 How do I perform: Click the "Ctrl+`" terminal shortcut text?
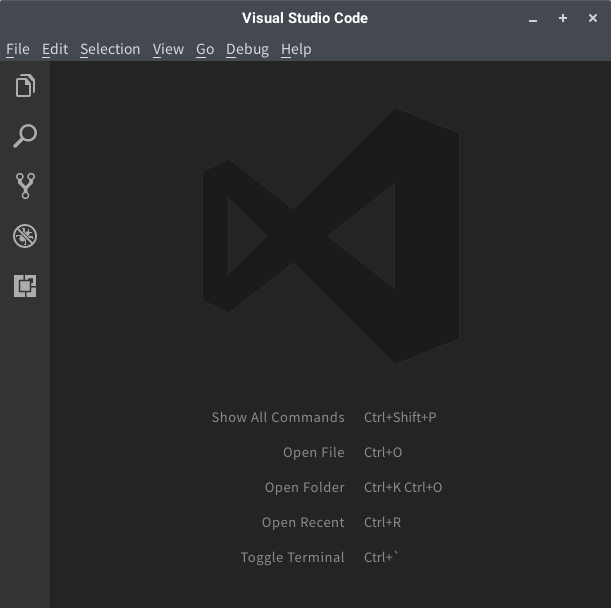(381, 557)
